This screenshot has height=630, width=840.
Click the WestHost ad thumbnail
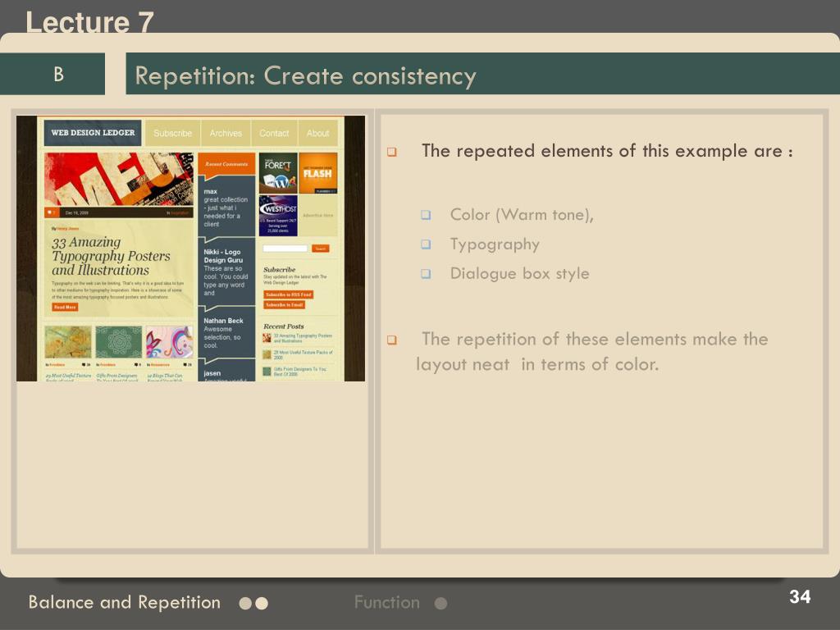coord(278,216)
